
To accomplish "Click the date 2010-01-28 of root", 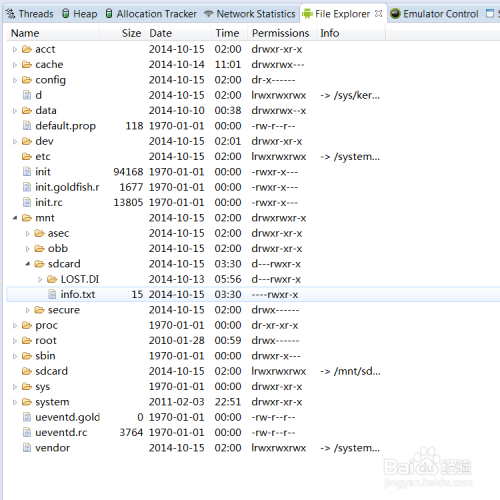I will coord(177,341).
